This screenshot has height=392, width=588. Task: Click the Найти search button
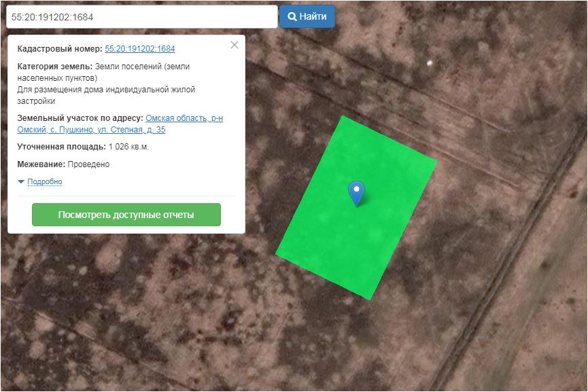[x=307, y=16]
